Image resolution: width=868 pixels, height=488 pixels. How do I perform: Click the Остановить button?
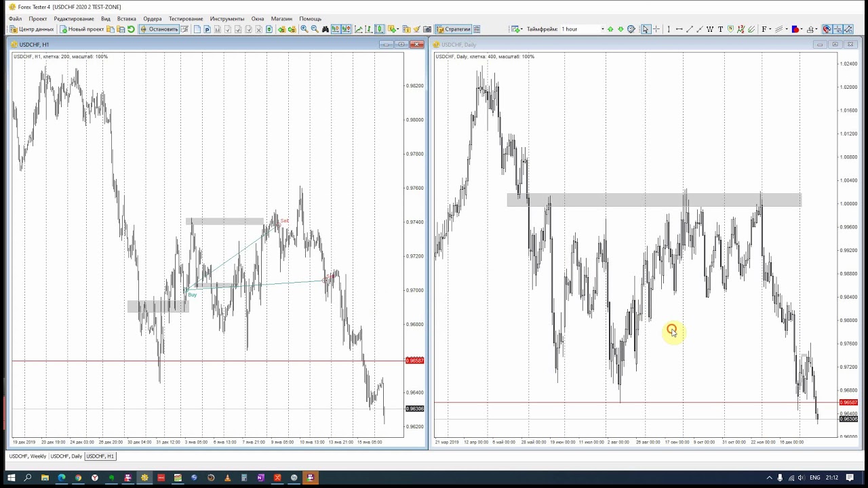(159, 29)
